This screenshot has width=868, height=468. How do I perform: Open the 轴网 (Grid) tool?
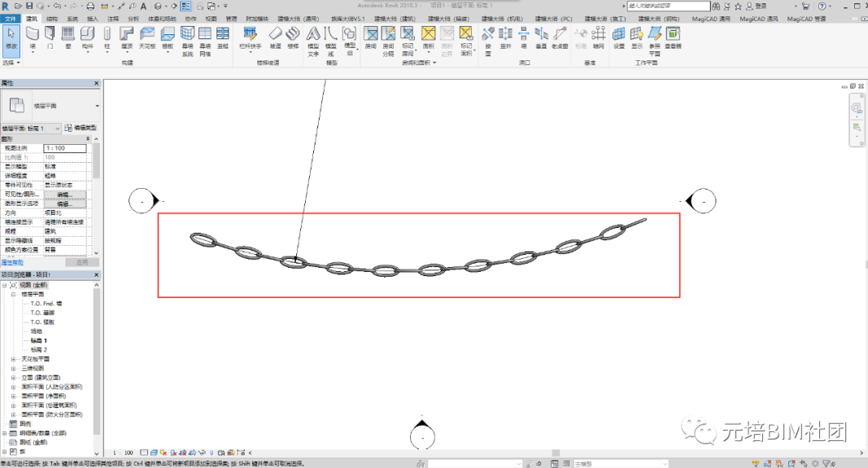(599, 38)
